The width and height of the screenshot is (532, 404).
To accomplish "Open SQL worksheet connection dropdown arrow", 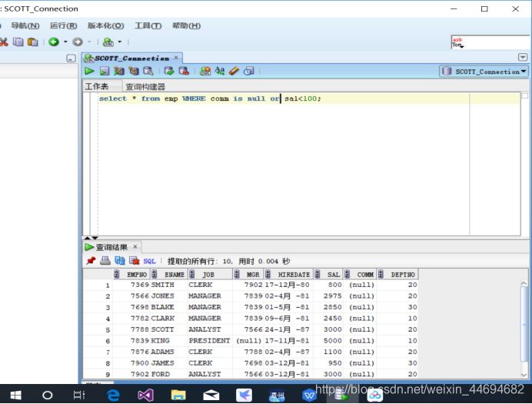I will [119, 42].
